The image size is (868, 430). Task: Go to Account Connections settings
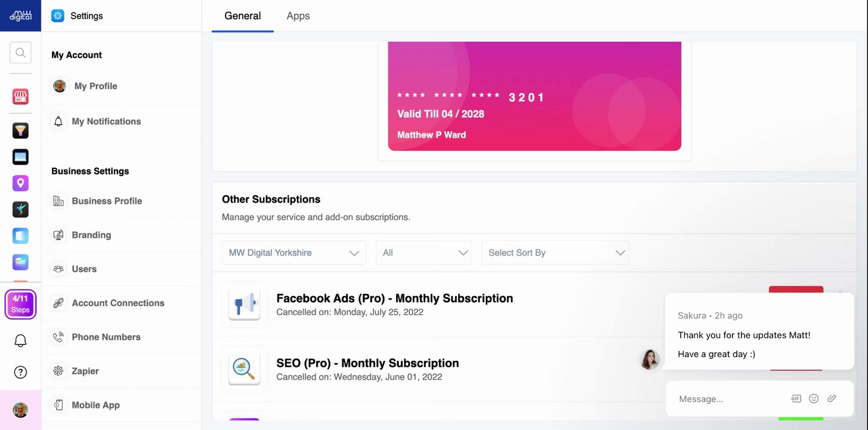coord(118,303)
